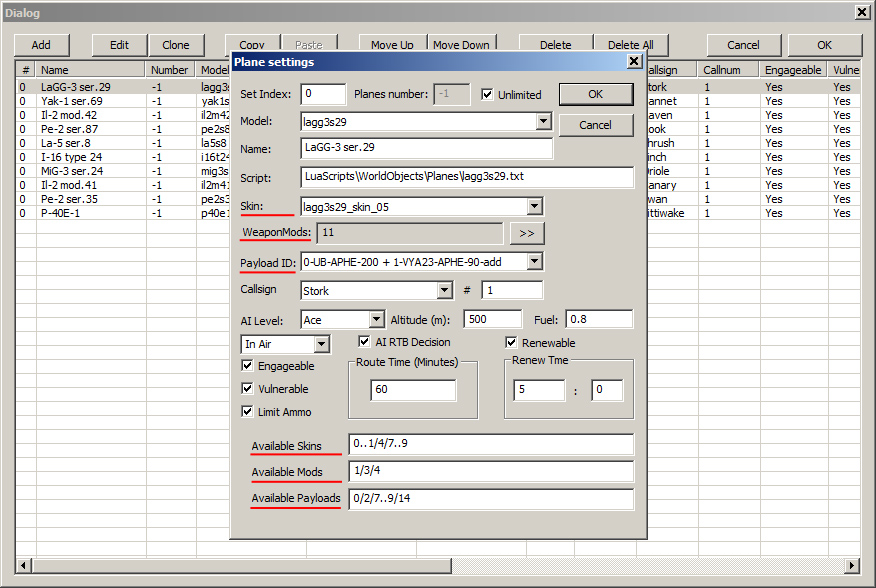Click the Delete All button
This screenshot has width=876, height=588.
[x=631, y=44]
